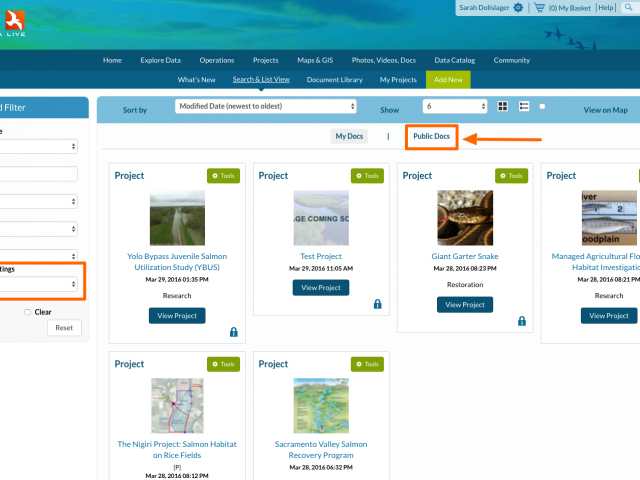
Task: View Project for Test Project
Action: pos(321,288)
